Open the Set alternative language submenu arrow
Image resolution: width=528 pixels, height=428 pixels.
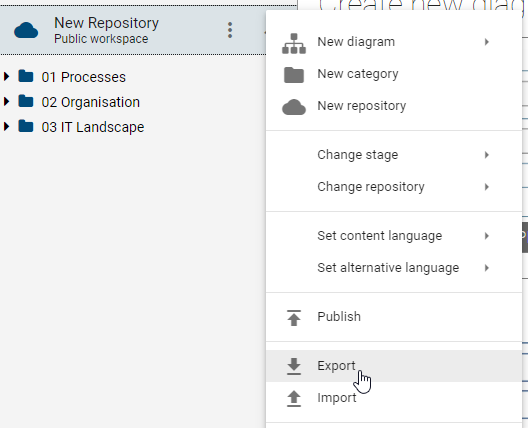pos(487,268)
